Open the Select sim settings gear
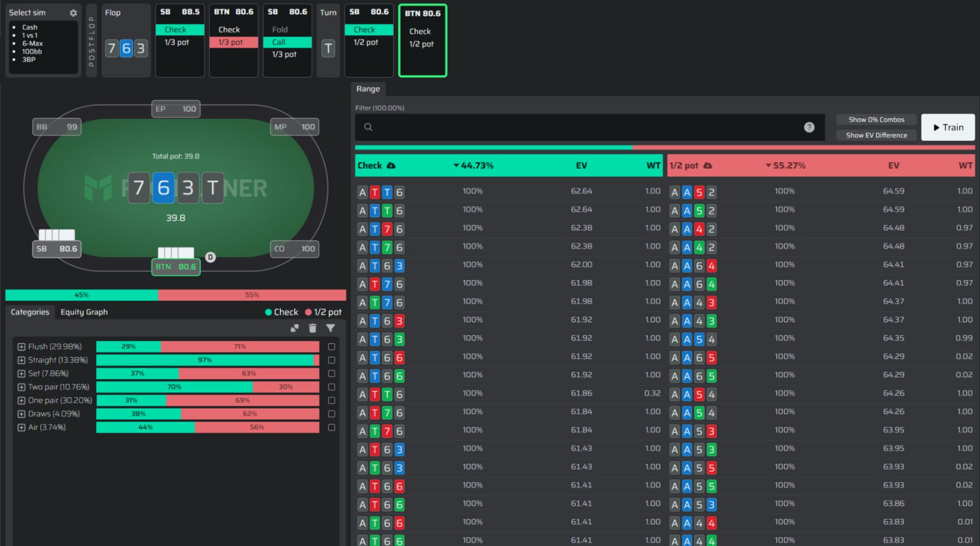 pos(73,13)
